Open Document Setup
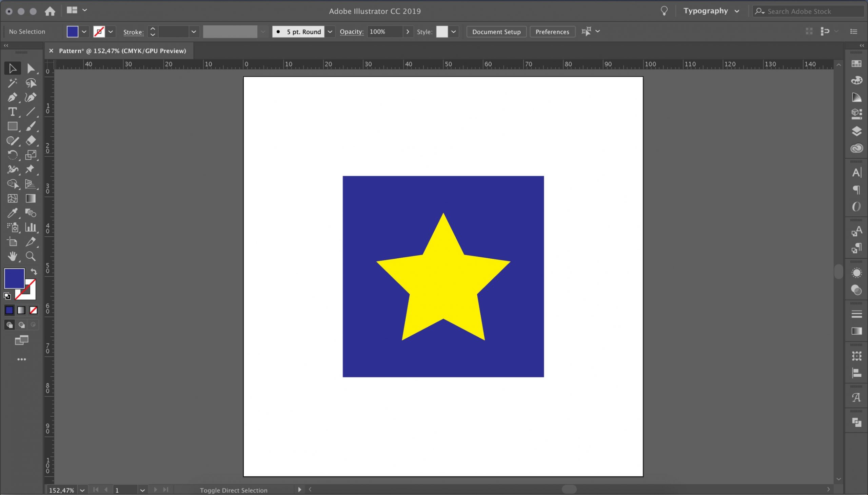868x495 pixels. pyautogui.click(x=496, y=32)
